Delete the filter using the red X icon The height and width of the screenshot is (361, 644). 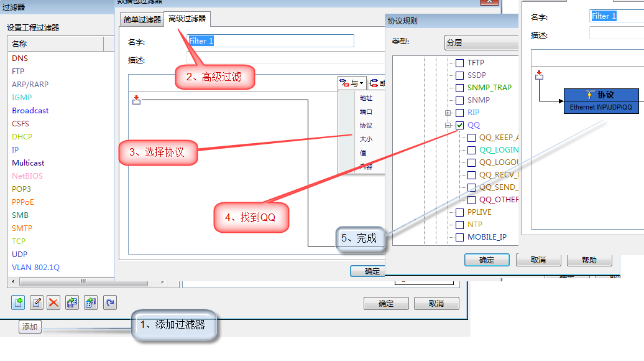pyautogui.click(x=54, y=302)
